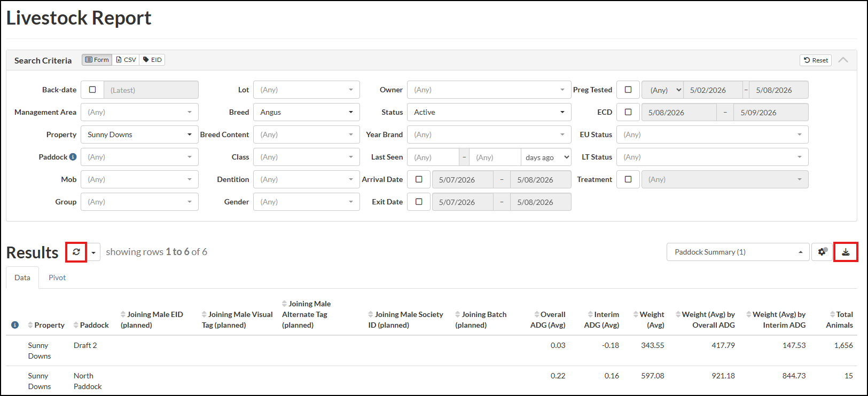The image size is (868, 396).
Task: Open the Preg Tested (Any) select
Action: click(662, 90)
